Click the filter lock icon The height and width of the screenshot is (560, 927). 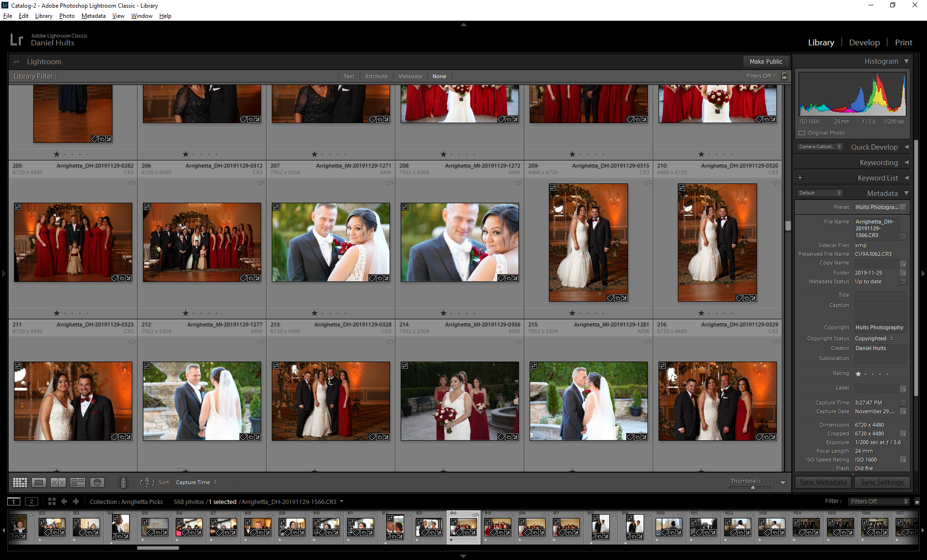coord(785,76)
